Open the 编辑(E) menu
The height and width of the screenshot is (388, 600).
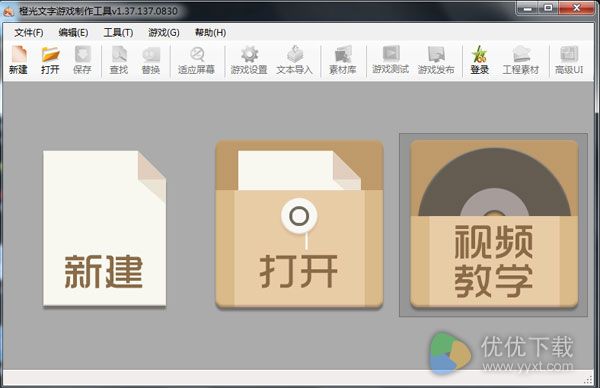point(73,33)
